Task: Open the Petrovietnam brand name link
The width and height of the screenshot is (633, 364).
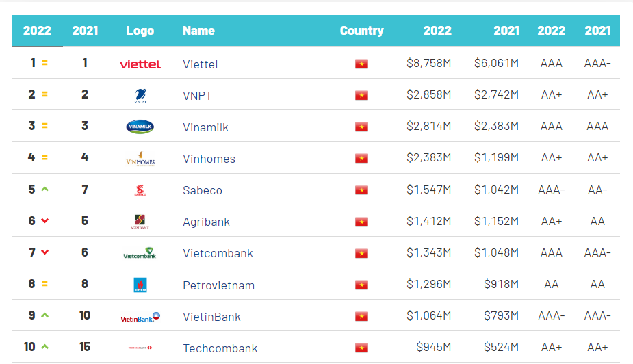Action: tap(218, 285)
